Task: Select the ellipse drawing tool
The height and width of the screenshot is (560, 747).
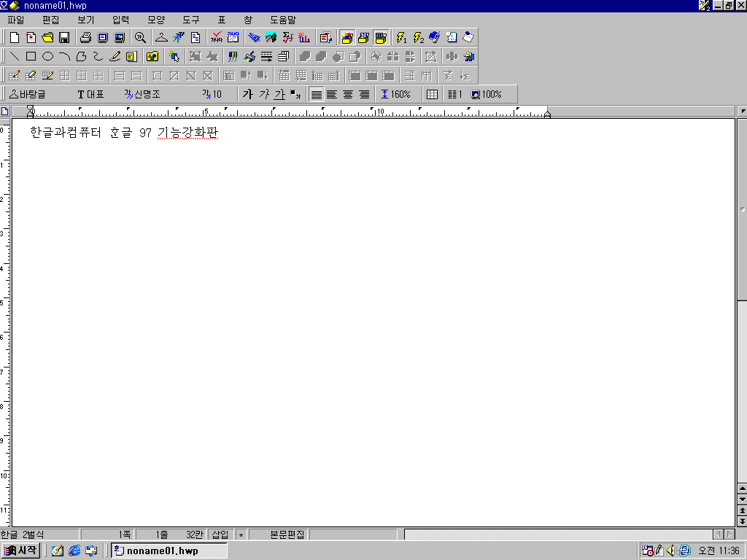Action: coord(47,57)
